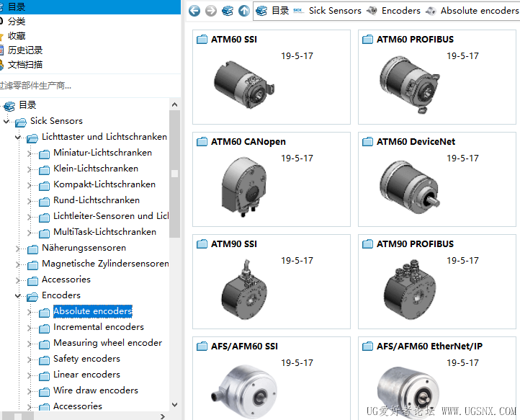
Task: Open the AFS/AFM60 SSI encoder thumbnail
Action: pyautogui.click(x=244, y=391)
